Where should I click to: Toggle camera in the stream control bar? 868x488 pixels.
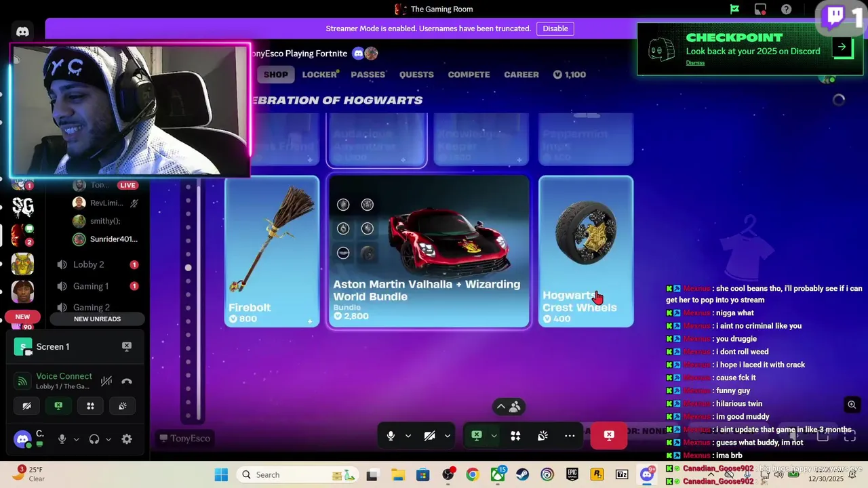429,436
